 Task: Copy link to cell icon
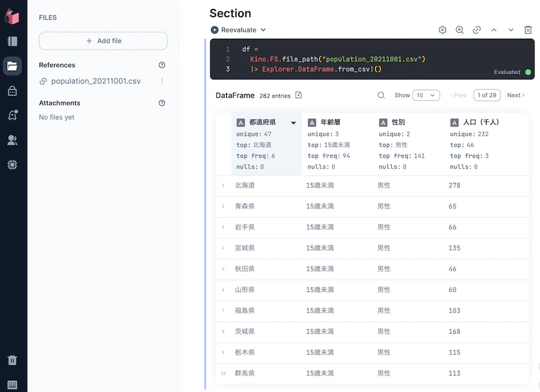[476, 30]
